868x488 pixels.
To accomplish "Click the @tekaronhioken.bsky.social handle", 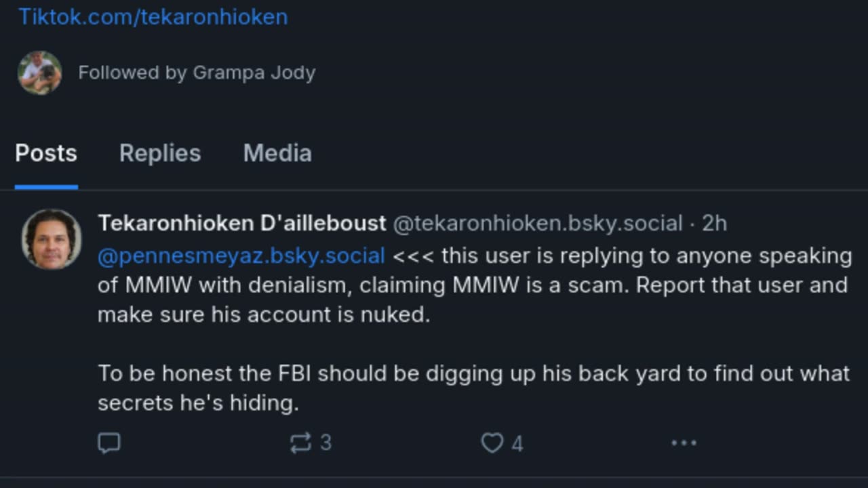I will (x=538, y=223).
